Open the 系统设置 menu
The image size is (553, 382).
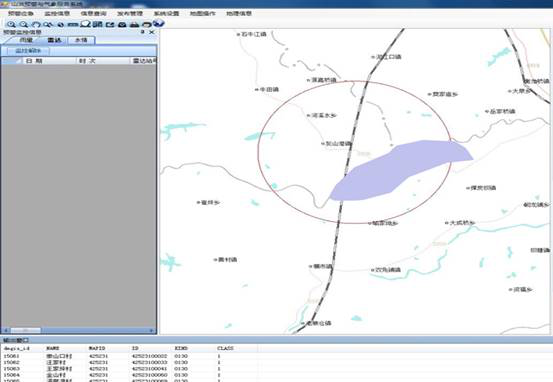click(166, 13)
